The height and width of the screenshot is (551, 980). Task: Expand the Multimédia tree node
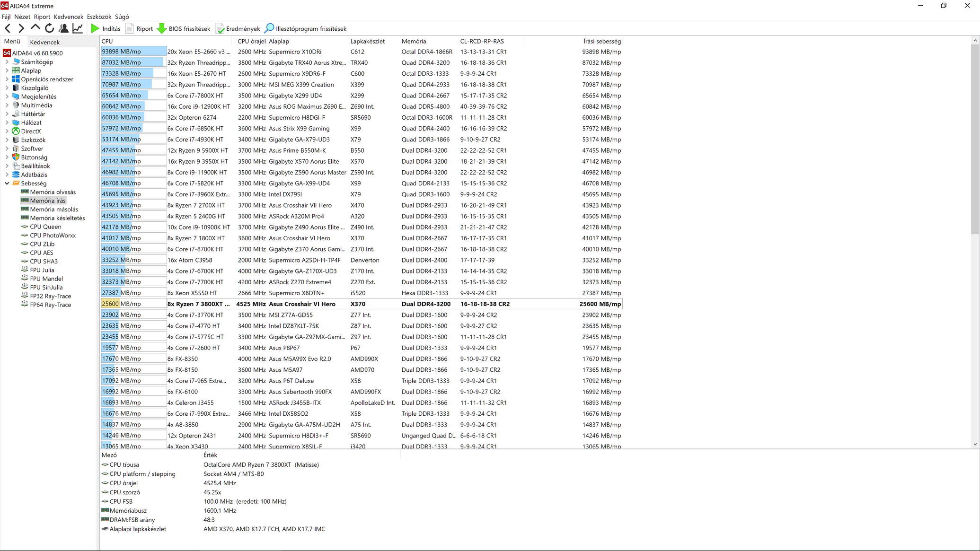pyautogui.click(x=7, y=105)
